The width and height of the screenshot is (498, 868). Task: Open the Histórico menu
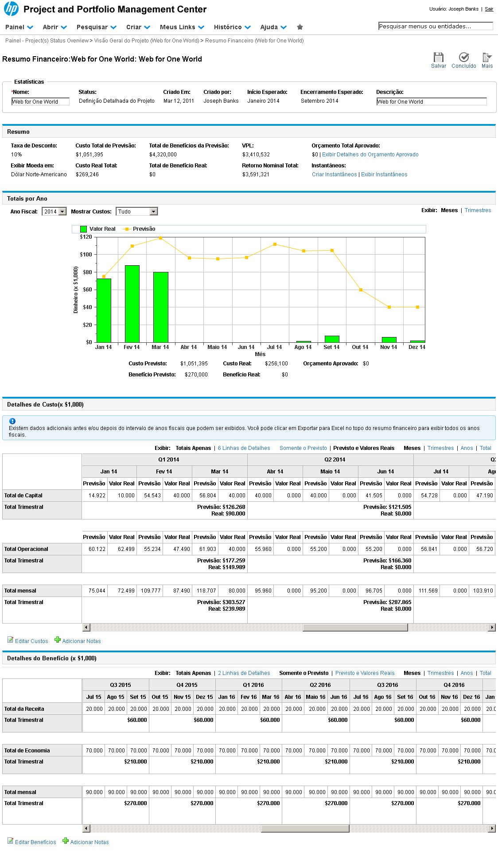click(232, 27)
